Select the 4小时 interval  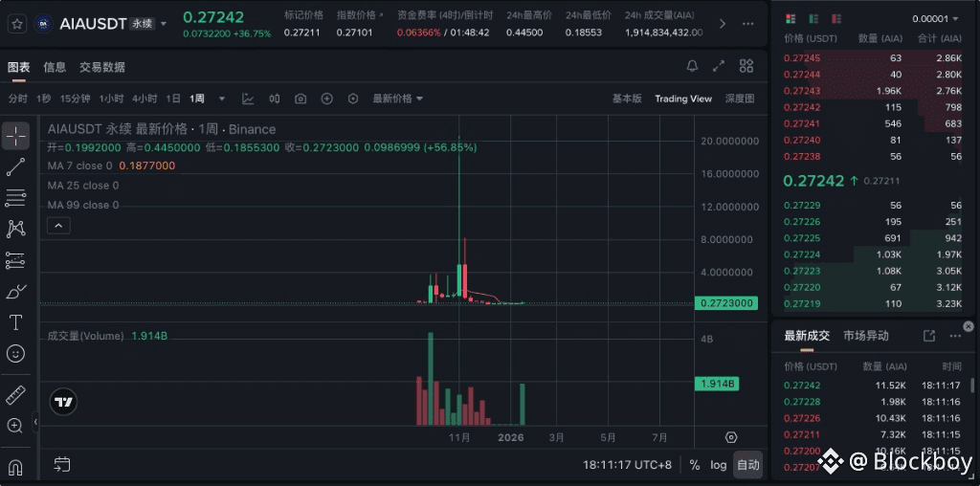coord(145,99)
